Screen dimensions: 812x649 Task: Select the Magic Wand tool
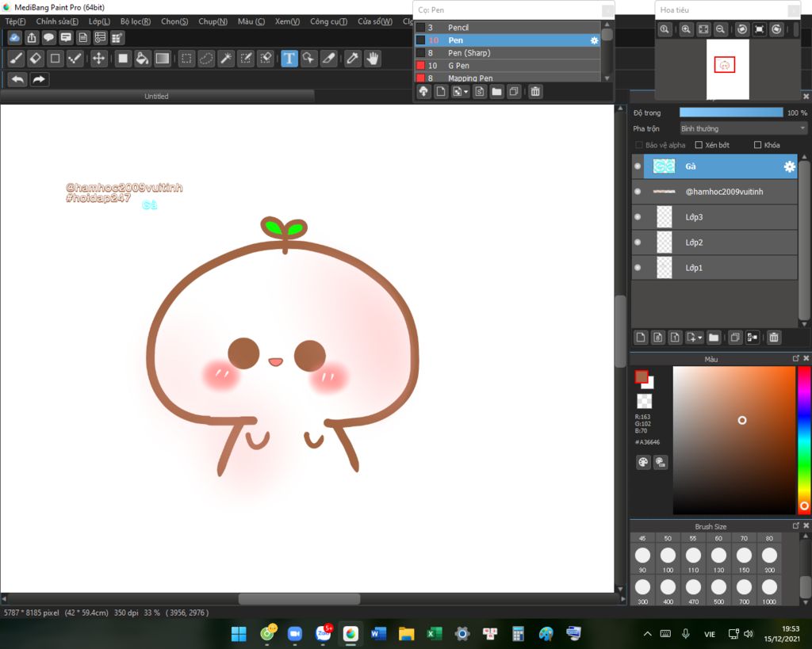click(226, 59)
